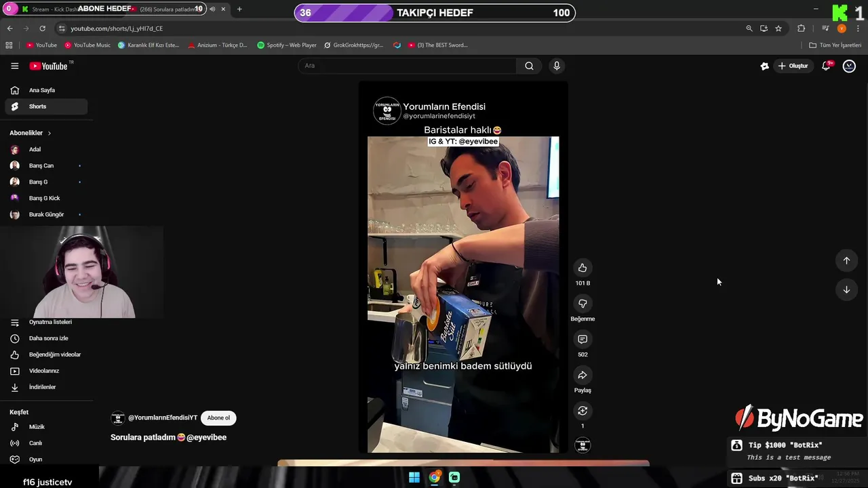
Task: Mute the YouTube tab audio icon
Action: pyautogui.click(x=212, y=9)
